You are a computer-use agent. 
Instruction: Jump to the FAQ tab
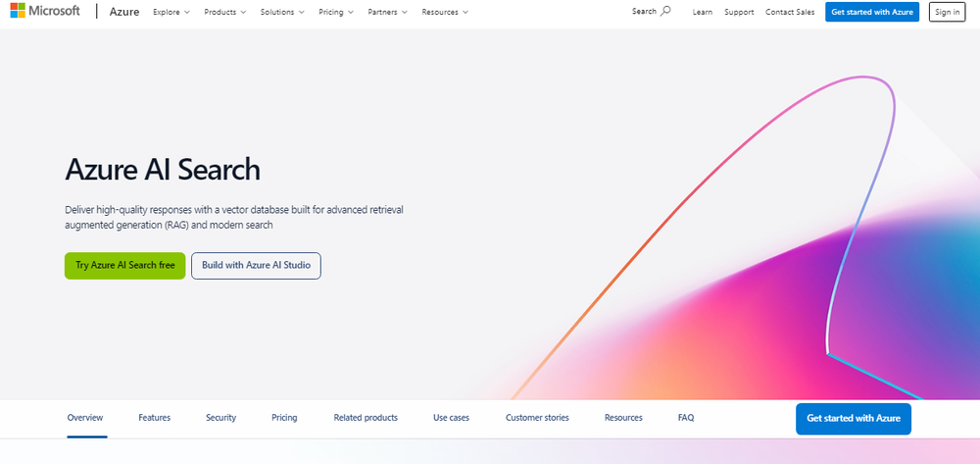click(x=686, y=418)
